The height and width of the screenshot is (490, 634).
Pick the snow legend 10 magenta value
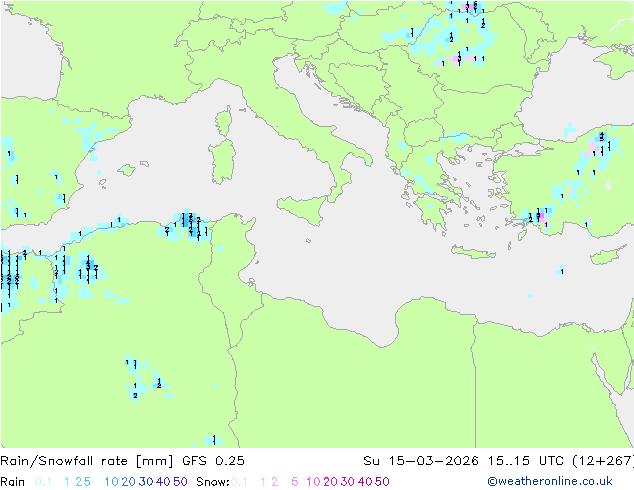click(313, 482)
